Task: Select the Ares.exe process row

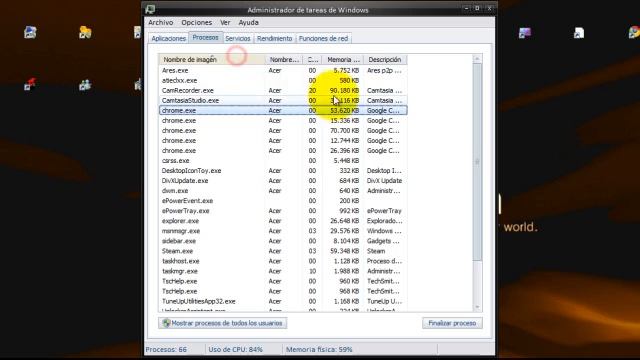Action: point(283,71)
